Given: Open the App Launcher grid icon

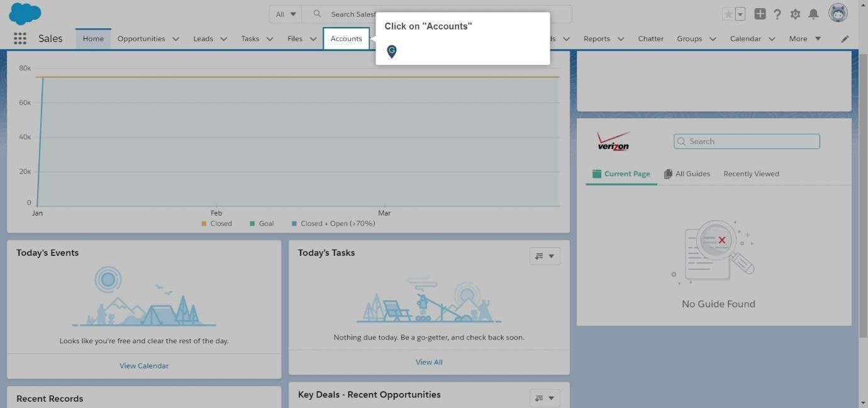Looking at the screenshot, I should coord(20,38).
